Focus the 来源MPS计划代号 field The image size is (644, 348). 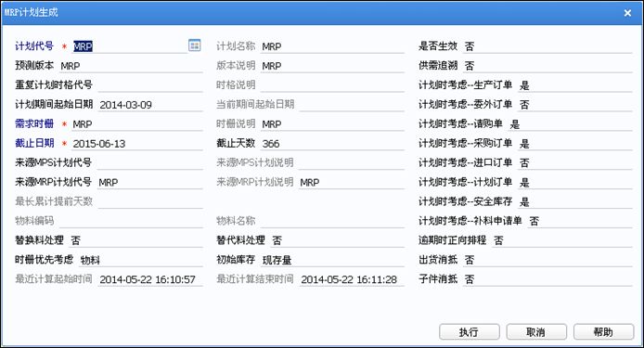(x=150, y=162)
